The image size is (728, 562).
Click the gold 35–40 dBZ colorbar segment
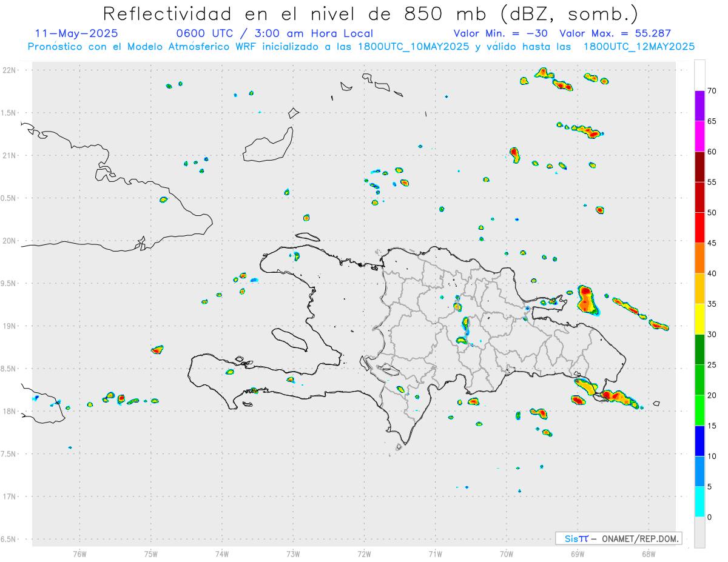pos(699,289)
